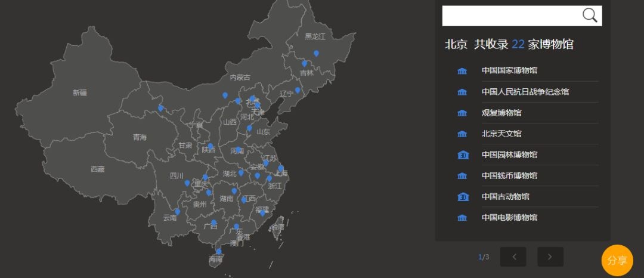Focus the museum search input field
Viewport: 644px width, 278px height.
click(x=512, y=16)
